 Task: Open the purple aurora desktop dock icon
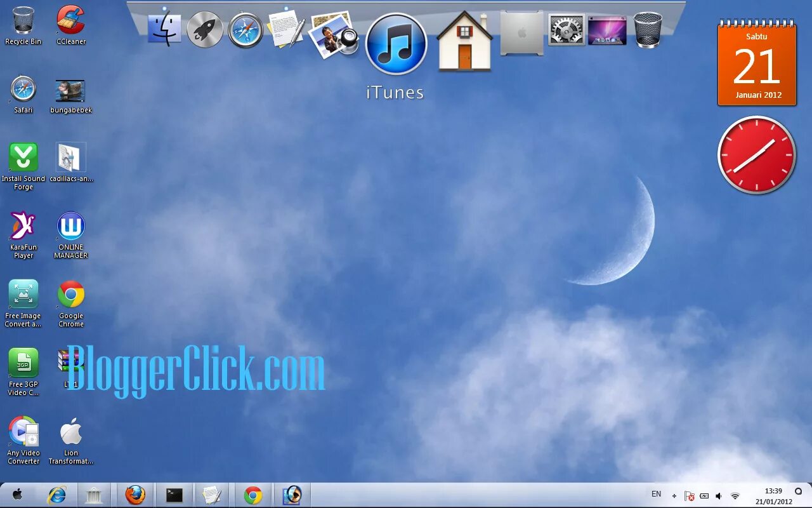(607, 30)
